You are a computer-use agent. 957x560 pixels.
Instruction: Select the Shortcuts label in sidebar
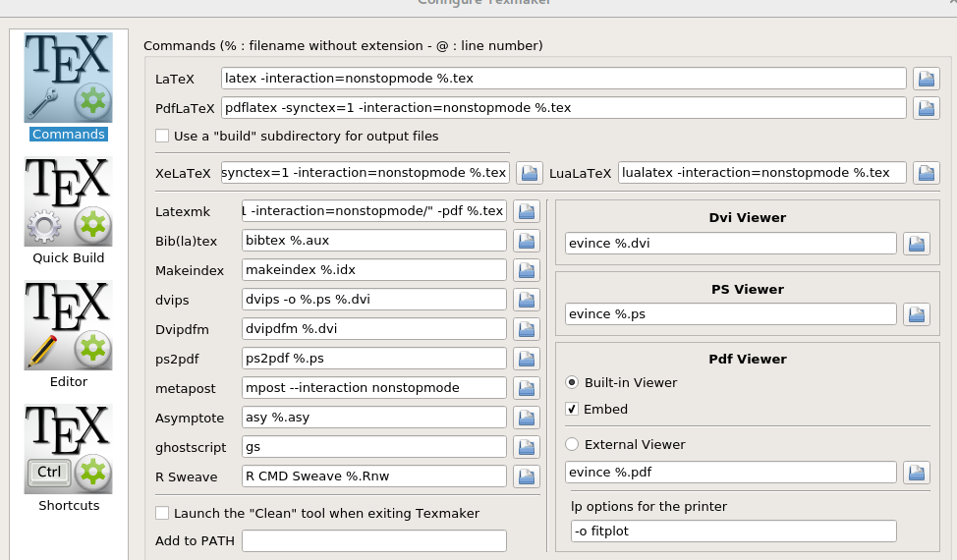point(69,506)
